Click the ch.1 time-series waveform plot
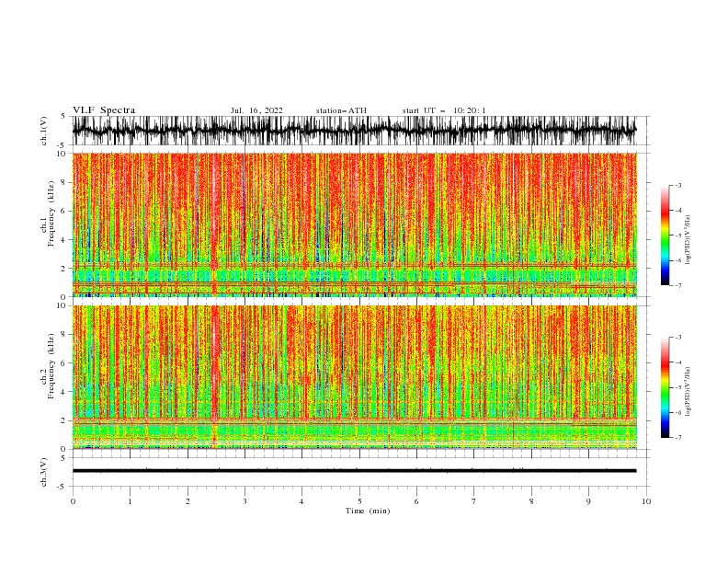The width and height of the screenshot is (728, 563). click(x=354, y=131)
